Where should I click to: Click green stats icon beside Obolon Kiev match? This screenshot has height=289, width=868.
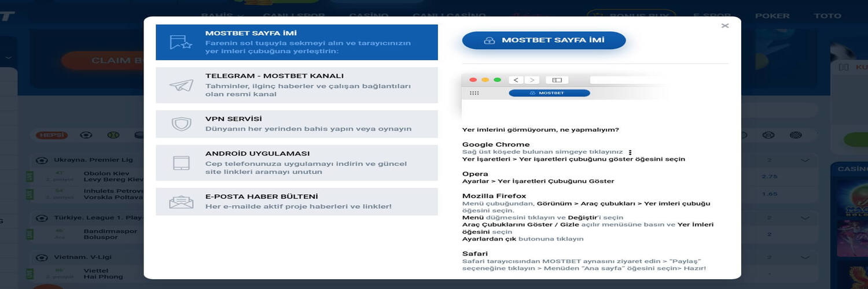[30, 176]
